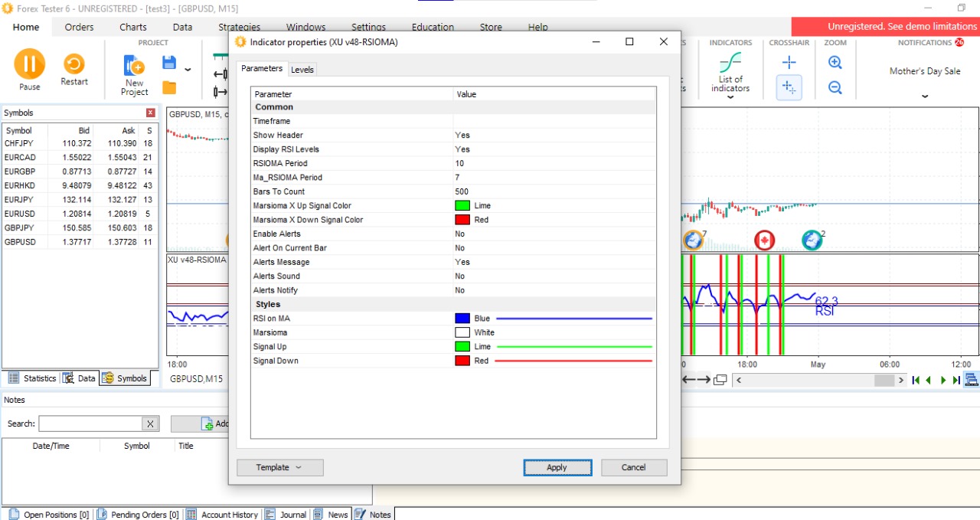The height and width of the screenshot is (520, 980).
Task: Switch to the Levels tab
Action: [x=302, y=70]
